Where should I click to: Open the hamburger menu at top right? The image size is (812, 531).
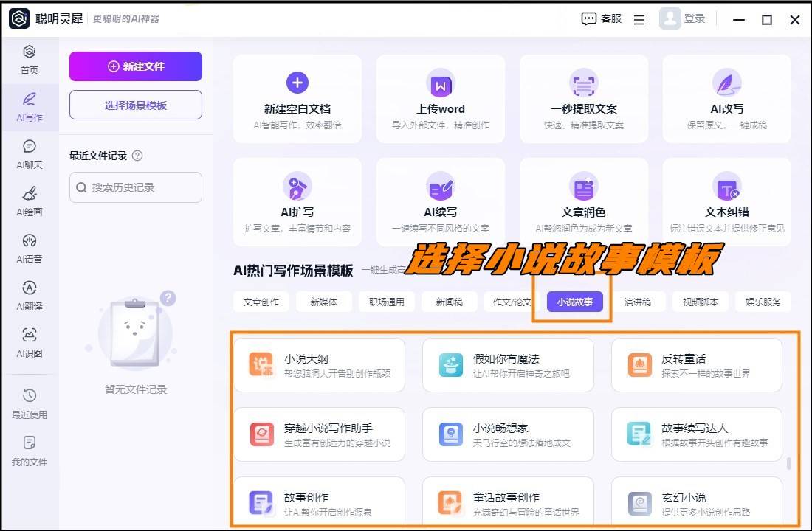[639, 18]
